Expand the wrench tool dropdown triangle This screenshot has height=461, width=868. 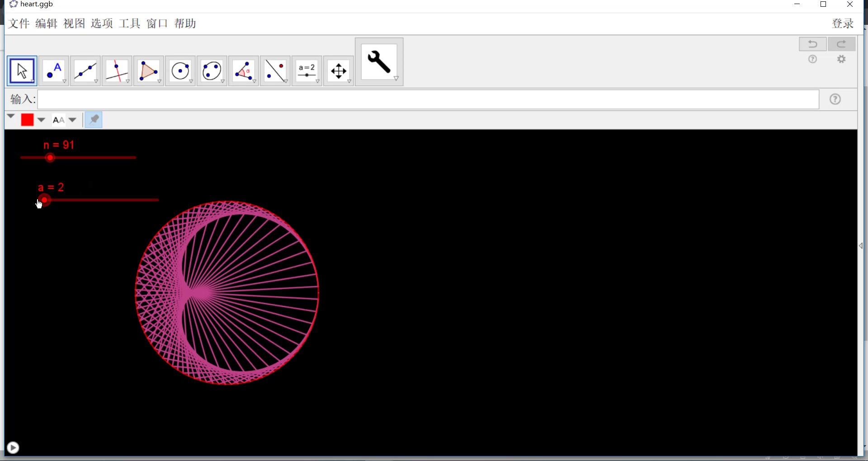[x=396, y=79]
